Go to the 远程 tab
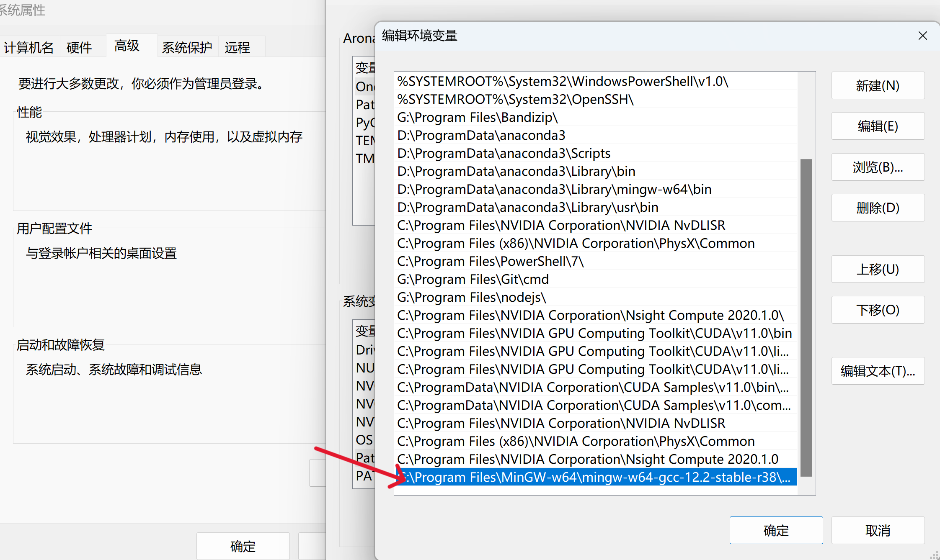940x560 pixels. tap(237, 48)
